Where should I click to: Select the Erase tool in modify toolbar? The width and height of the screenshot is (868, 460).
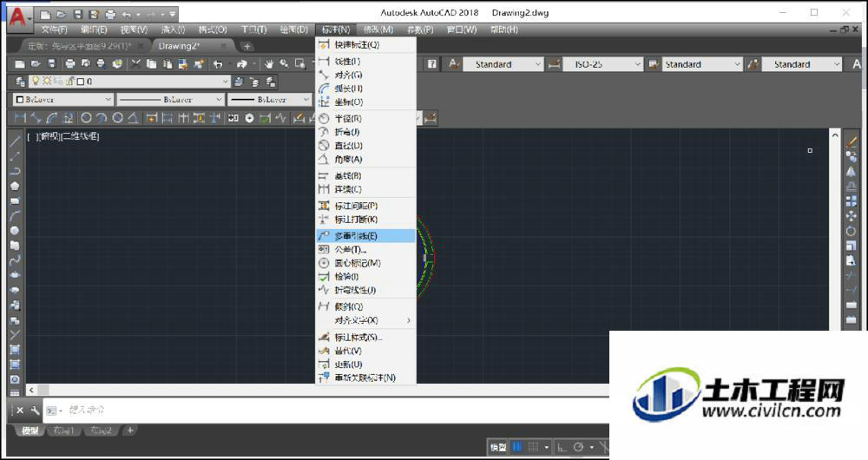[x=852, y=141]
